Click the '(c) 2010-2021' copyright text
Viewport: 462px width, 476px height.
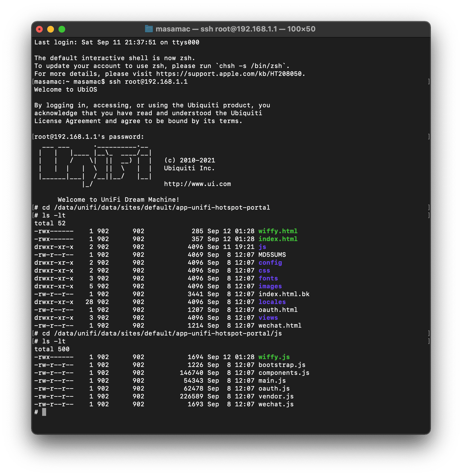click(190, 160)
